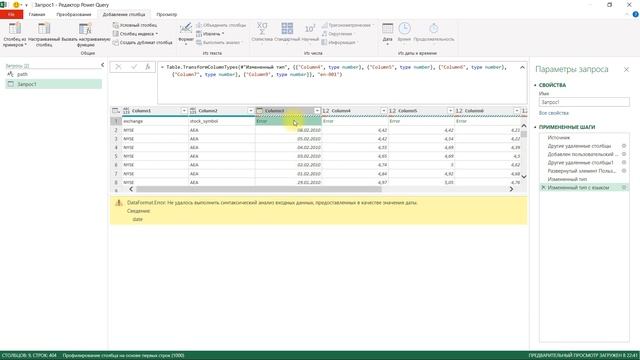Click the horizontal scrollbar of data grid
The image size is (640, 360).
click(258, 189)
